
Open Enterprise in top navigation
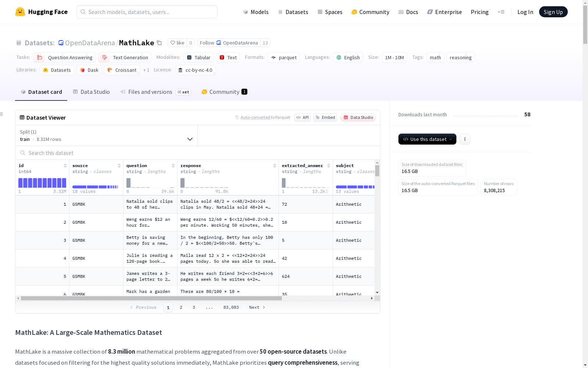pos(445,12)
